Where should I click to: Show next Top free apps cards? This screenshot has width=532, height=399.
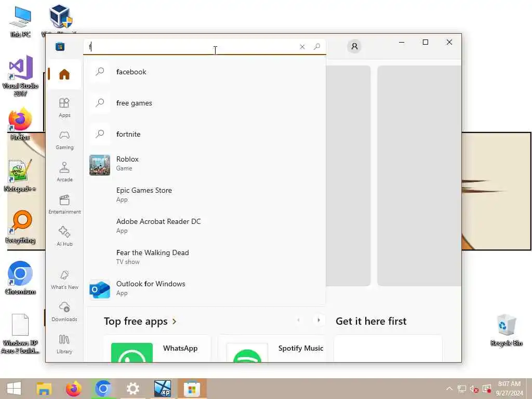click(318, 320)
